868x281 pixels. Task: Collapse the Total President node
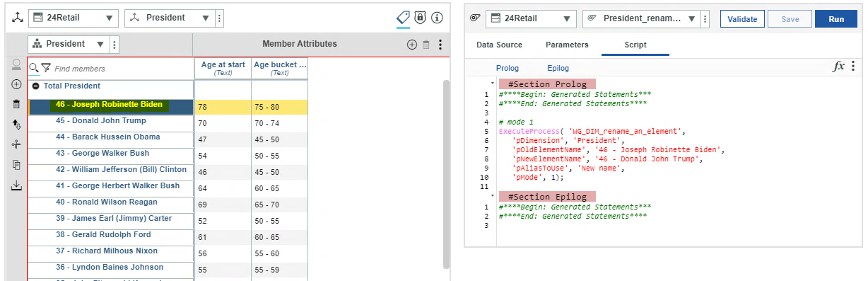tap(35, 86)
